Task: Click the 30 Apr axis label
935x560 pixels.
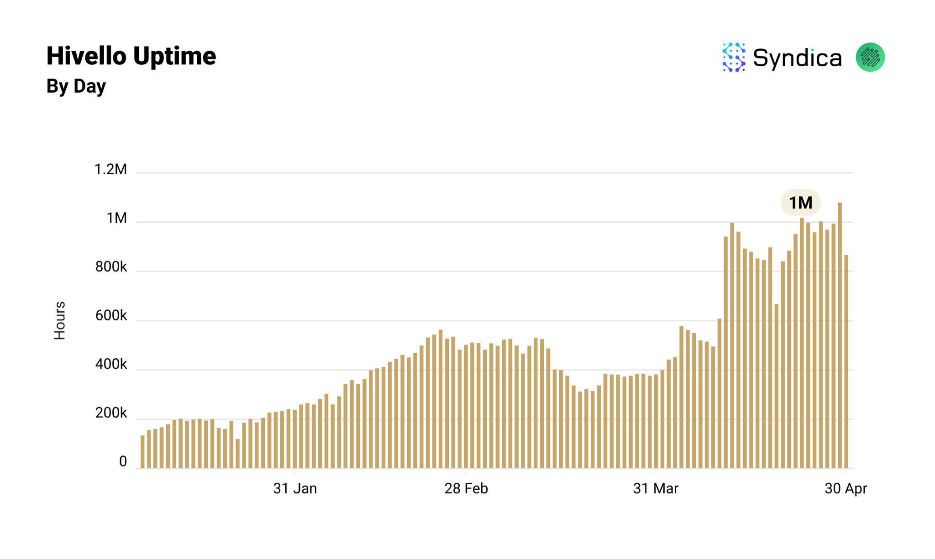Action: (x=846, y=489)
